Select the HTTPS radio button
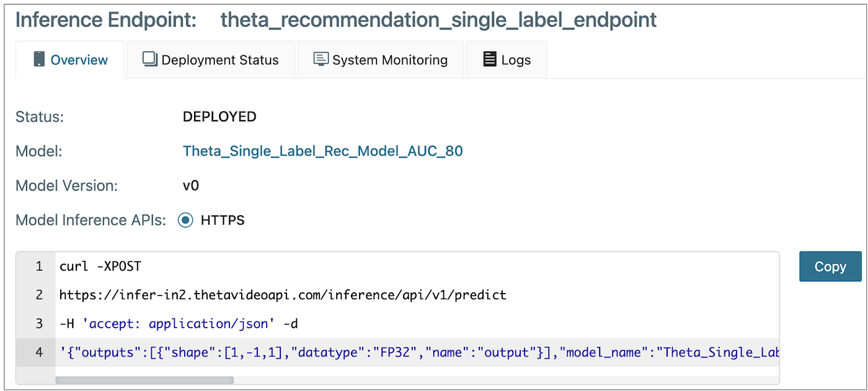The image size is (868, 391). 185,220
